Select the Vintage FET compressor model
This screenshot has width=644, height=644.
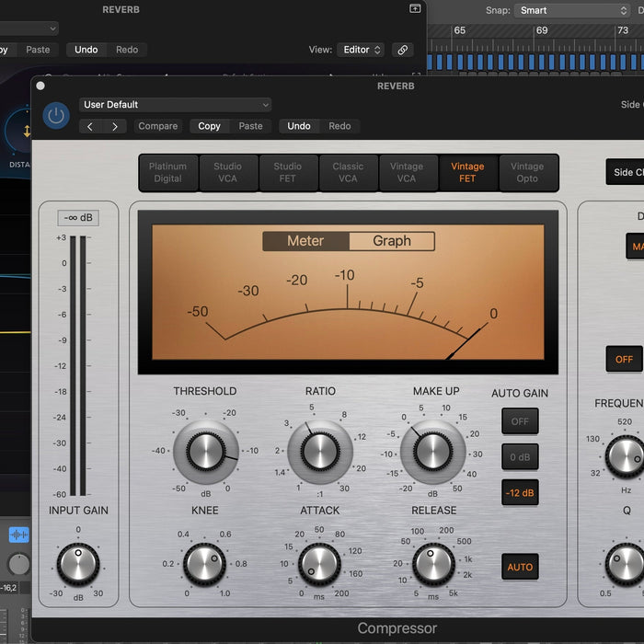pyautogui.click(x=467, y=173)
